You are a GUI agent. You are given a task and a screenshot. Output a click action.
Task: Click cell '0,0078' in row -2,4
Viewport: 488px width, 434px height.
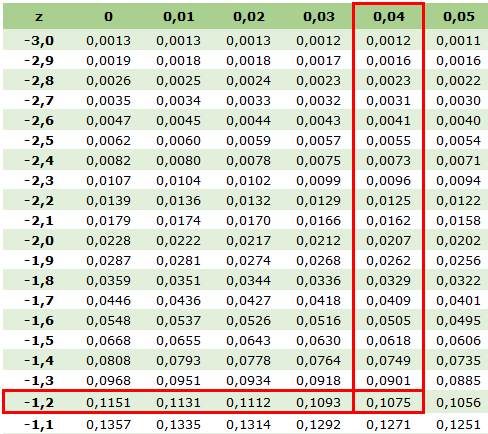point(249,161)
